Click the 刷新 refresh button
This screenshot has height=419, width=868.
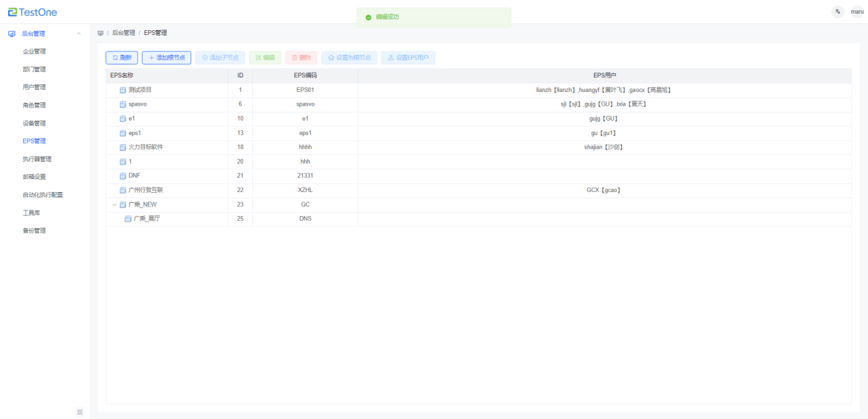[122, 58]
